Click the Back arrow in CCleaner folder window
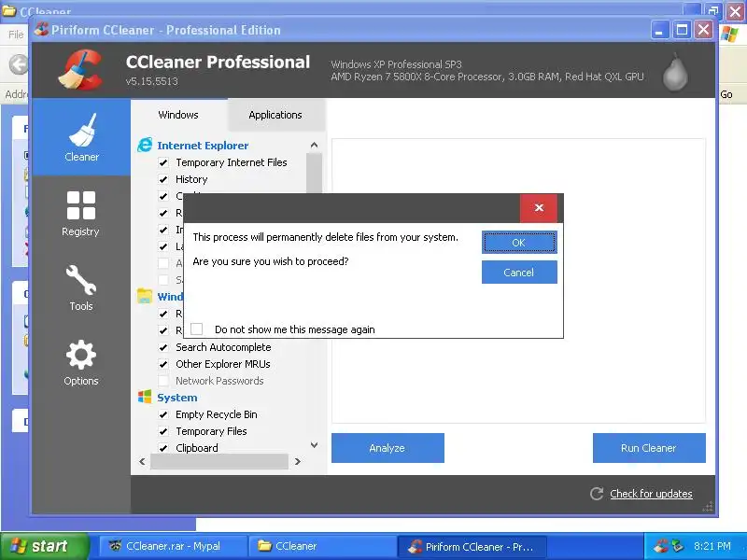 coord(19,64)
